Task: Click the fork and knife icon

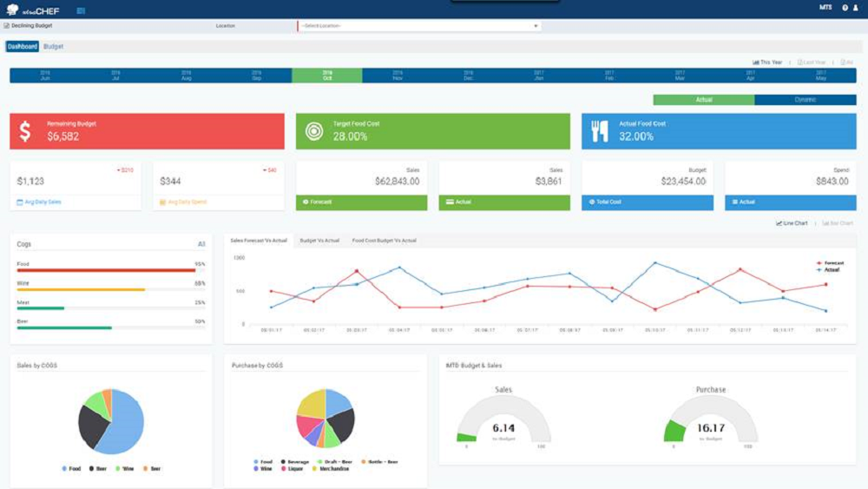Action: pyautogui.click(x=600, y=131)
